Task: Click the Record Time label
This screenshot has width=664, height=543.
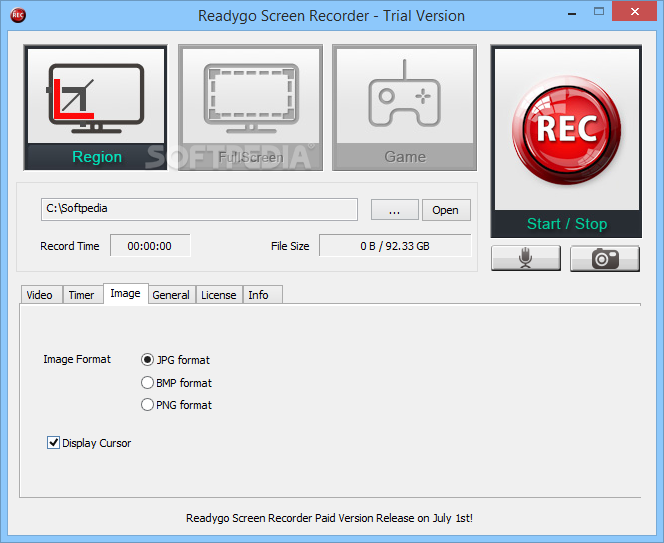Action: [x=69, y=246]
